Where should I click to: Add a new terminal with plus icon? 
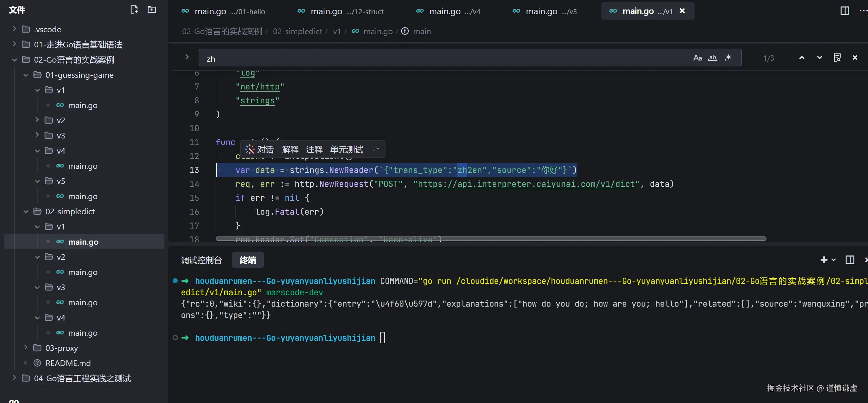[x=823, y=260]
